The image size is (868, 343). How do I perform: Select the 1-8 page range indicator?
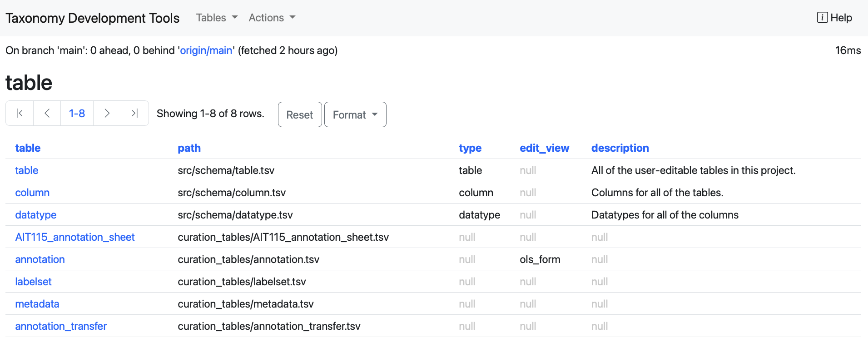77,113
